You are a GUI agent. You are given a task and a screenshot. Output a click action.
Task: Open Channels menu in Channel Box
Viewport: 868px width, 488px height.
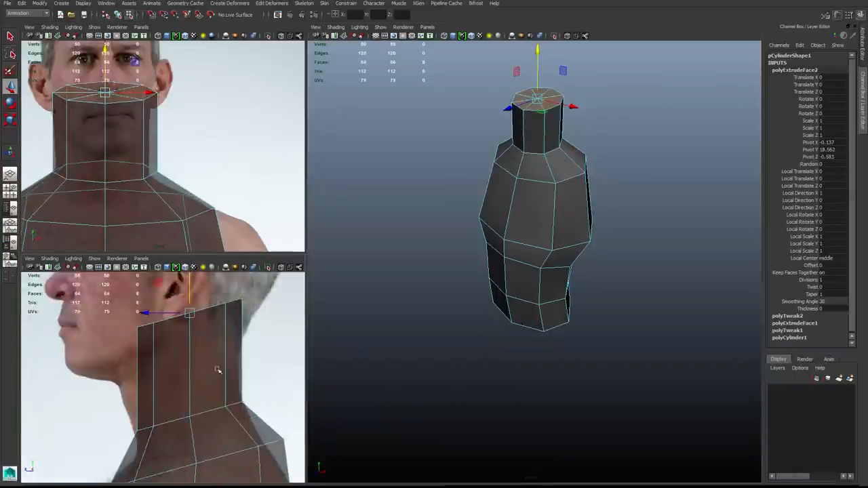778,45
